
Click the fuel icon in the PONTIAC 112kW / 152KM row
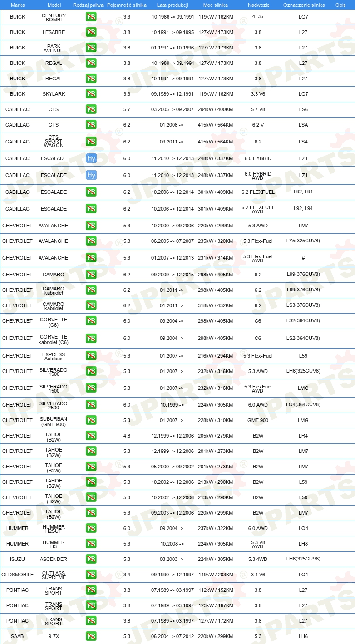pos(91,590)
